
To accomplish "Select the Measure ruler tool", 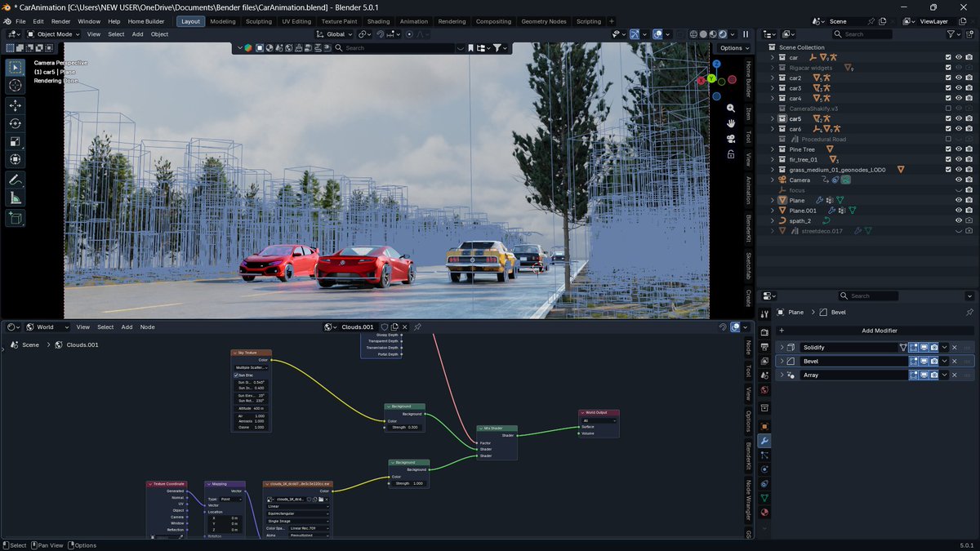I will click(x=16, y=198).
